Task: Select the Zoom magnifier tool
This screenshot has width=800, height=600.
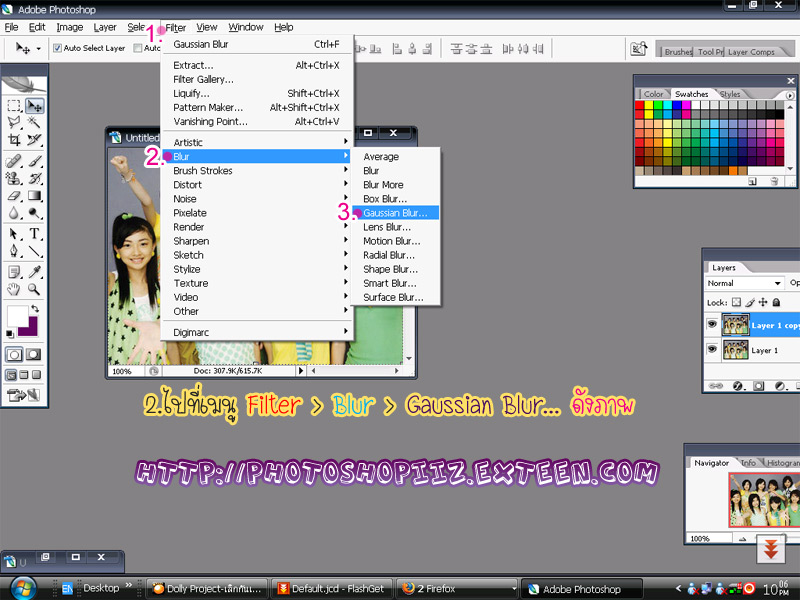Action: coord(35,289)
